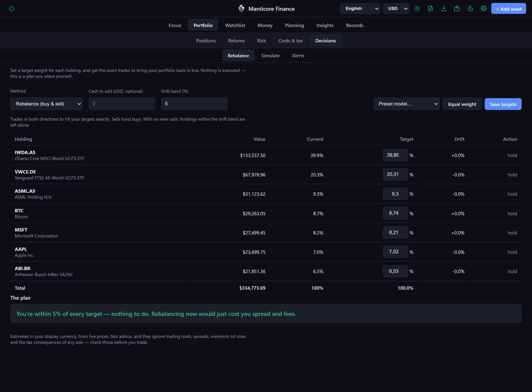Viewport: 532px width, 392px height.
Task: Toggle the padlock unlock icon
Action: [470, 8]
